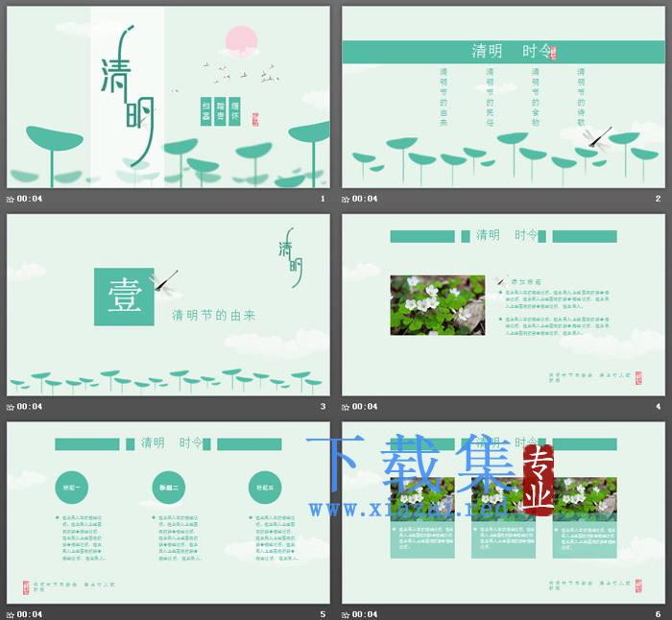Select slide 2 thumbnail with green banner

click(x=504, y=97)
